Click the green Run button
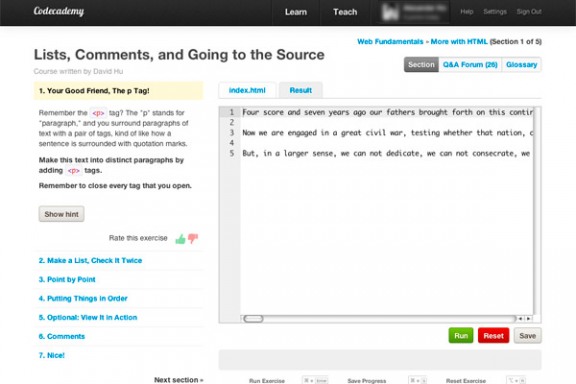 coord(461,335)
